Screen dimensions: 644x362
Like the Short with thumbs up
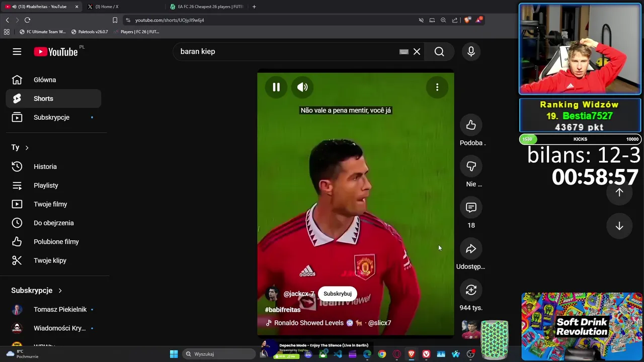pos(471,125)
